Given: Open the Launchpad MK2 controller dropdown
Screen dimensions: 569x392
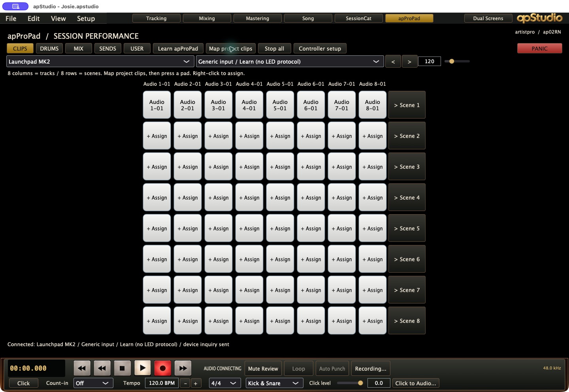Looking at the screenshot, I should point(100,62).
